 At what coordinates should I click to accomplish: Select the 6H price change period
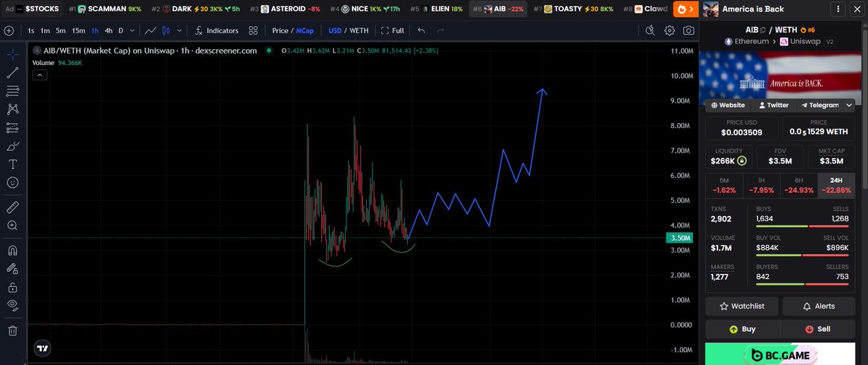799,185
